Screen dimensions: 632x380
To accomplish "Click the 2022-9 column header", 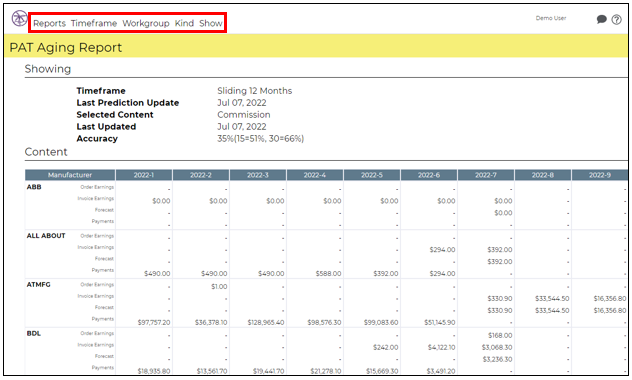I will pyautogui.click(x=600, y=175).
